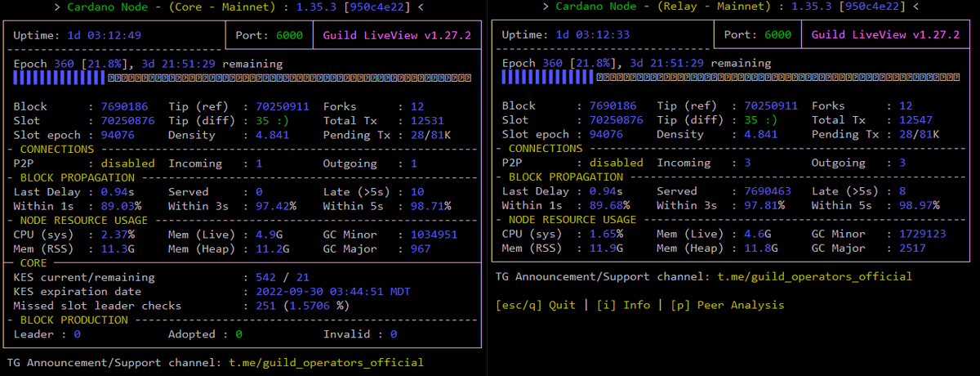
Task: Click epoch progress bar in Core pane
Action: (x=243, y=78)
